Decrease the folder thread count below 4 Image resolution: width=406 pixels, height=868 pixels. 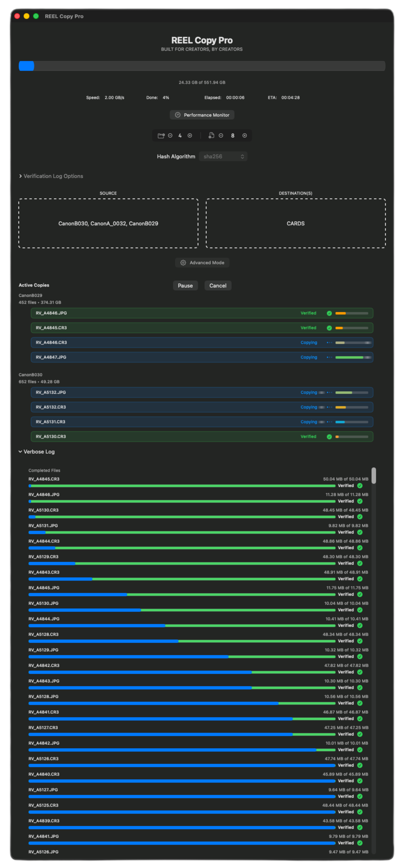click(x=170, y=136)
